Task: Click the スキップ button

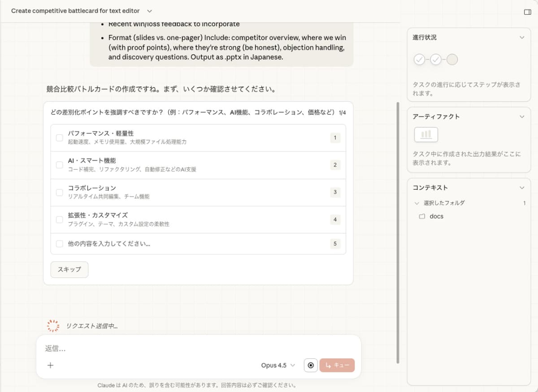Action: tap(69, 269)
